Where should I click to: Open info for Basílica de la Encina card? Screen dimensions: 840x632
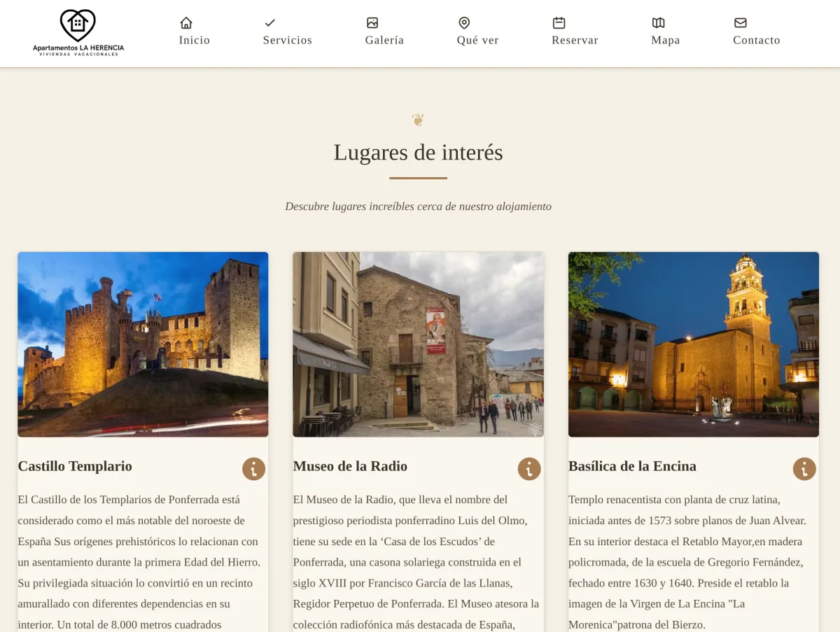coord(804,469)
